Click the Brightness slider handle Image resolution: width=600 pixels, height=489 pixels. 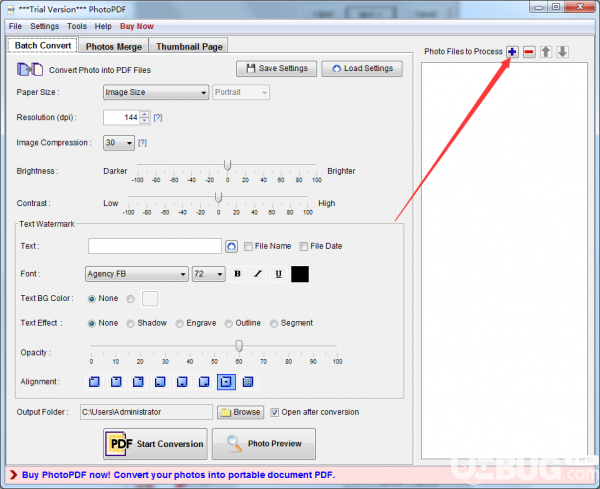(227, 165)
